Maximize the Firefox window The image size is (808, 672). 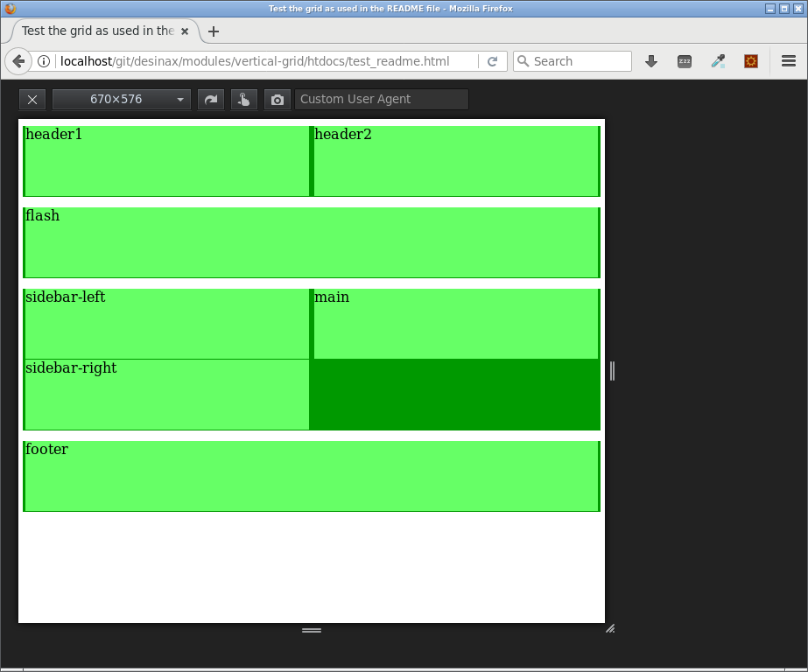point(784,8)
